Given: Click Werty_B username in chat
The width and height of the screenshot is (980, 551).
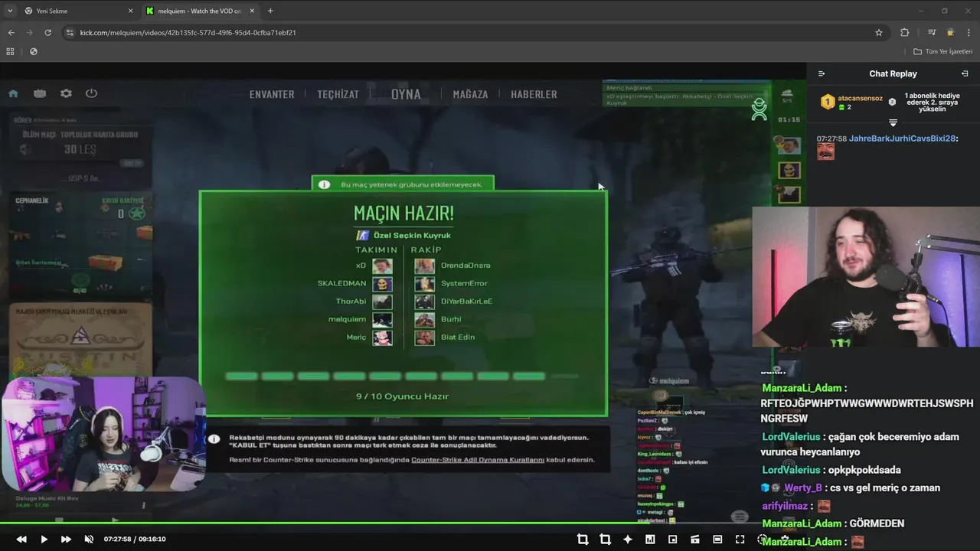Looking at the screenshot, I should (x=802, y=488).
